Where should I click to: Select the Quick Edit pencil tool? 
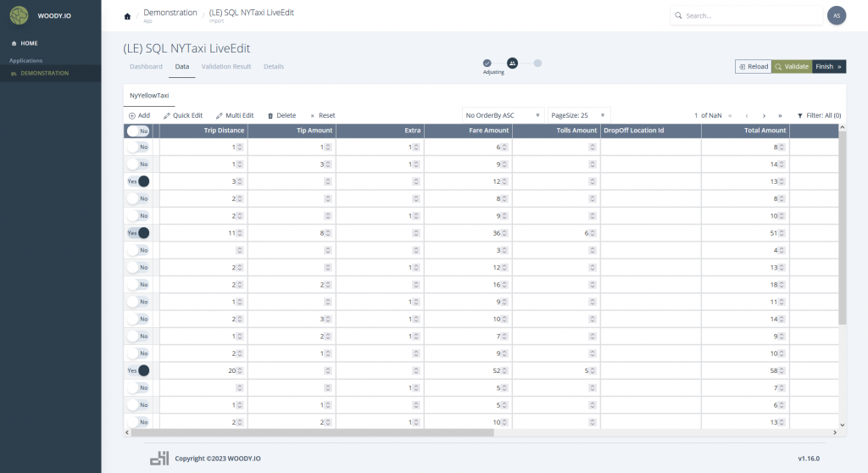[167, 115]
